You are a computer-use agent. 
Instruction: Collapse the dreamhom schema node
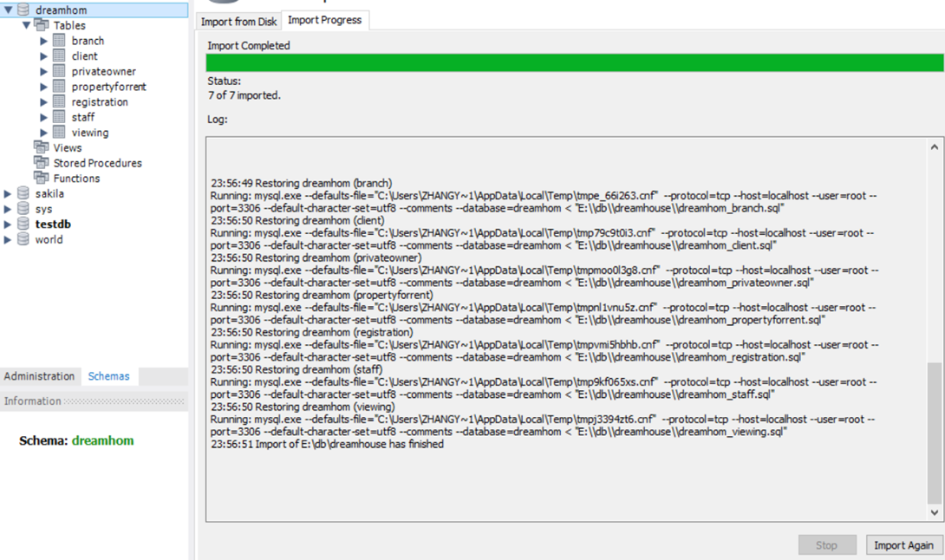(8, 10)
